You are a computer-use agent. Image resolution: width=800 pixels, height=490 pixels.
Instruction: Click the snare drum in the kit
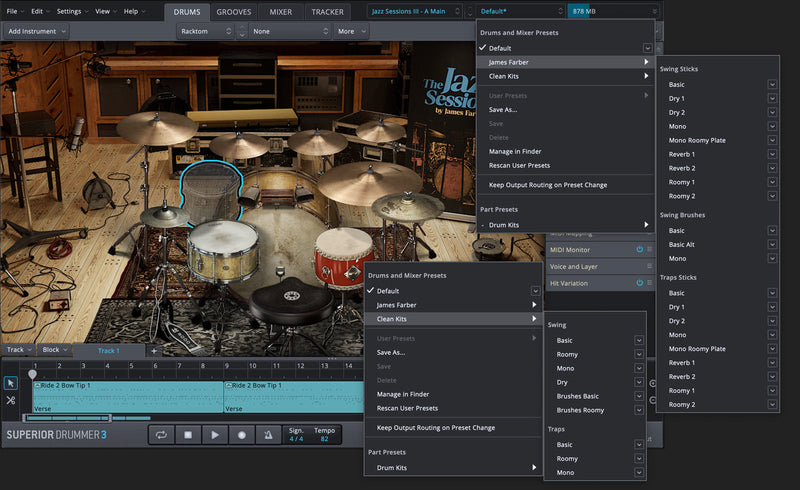coord(223,251)
